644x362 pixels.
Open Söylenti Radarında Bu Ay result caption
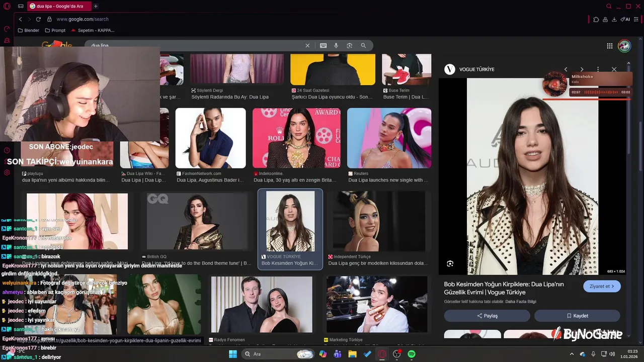230,97
